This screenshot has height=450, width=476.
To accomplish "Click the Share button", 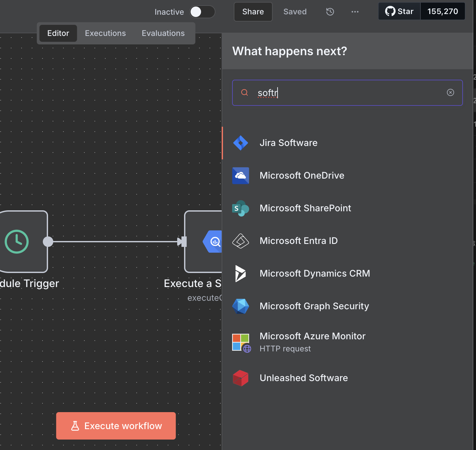I will tap(253, 12).
